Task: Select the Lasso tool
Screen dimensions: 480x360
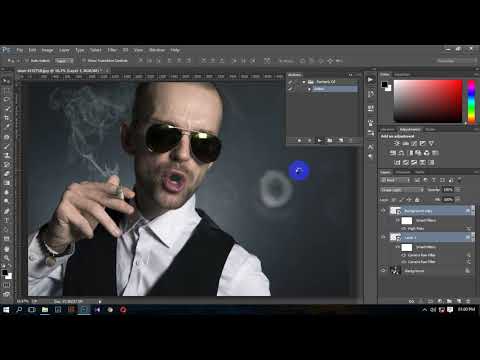Action: (x=6, y=100)
